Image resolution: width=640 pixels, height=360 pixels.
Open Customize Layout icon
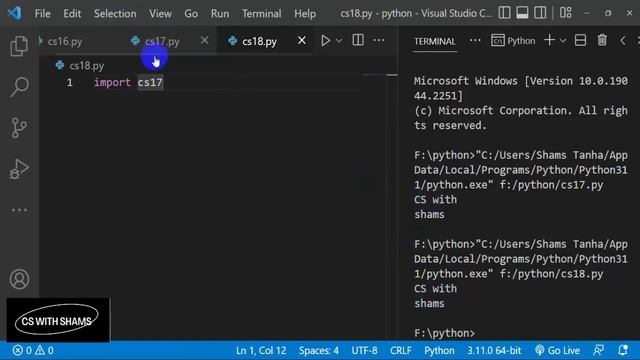[565, 13]
